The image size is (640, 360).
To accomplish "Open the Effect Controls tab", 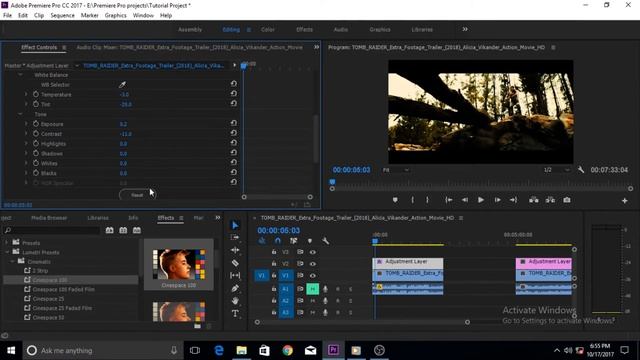I will 39,47.
